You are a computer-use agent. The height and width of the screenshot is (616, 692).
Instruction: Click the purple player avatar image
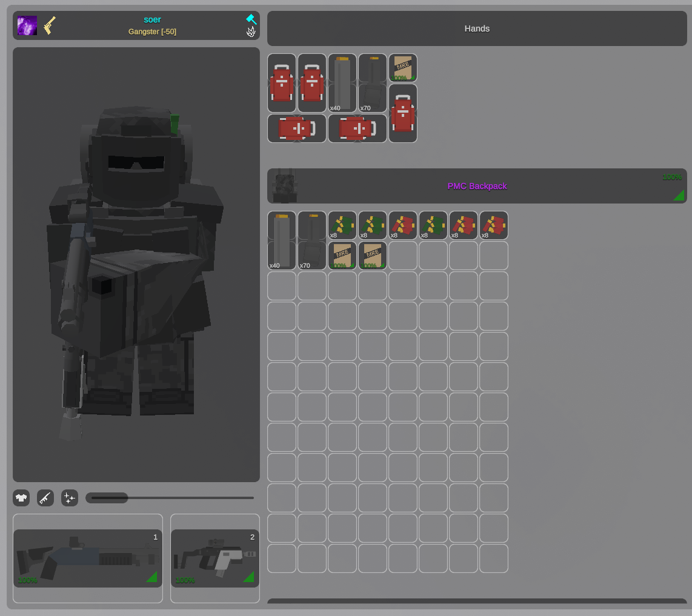pos(27,25)
